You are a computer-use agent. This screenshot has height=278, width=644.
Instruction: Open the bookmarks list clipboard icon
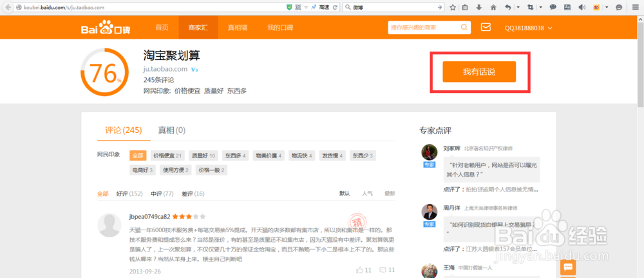(465, 7)
